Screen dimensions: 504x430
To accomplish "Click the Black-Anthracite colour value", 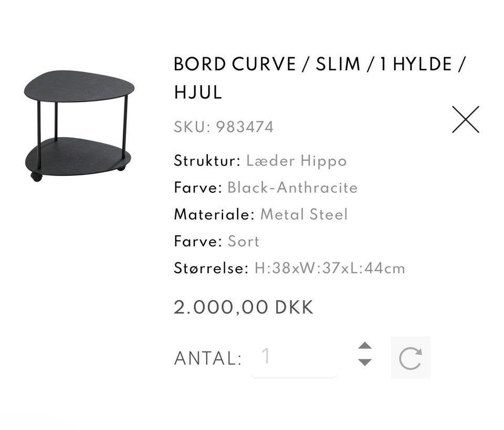I will coord(292,187).
